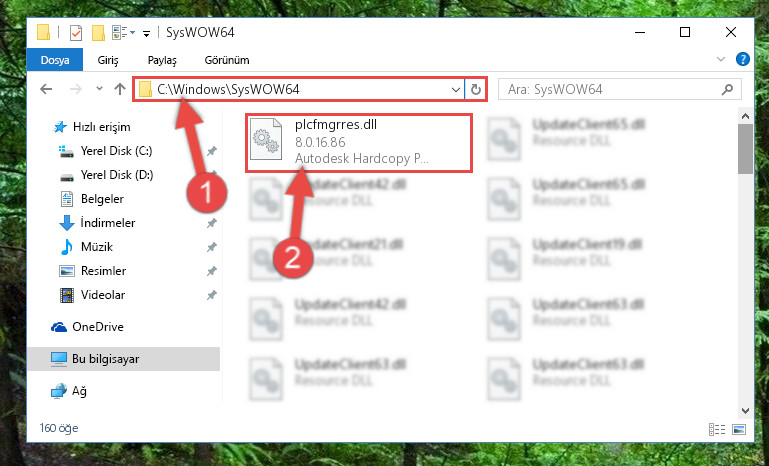Go up one folder level

120,89
